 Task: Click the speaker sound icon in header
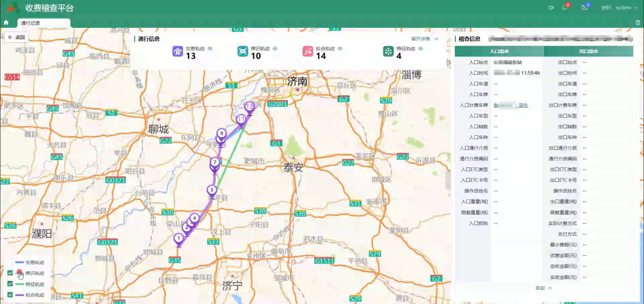(x=551, y=8)
